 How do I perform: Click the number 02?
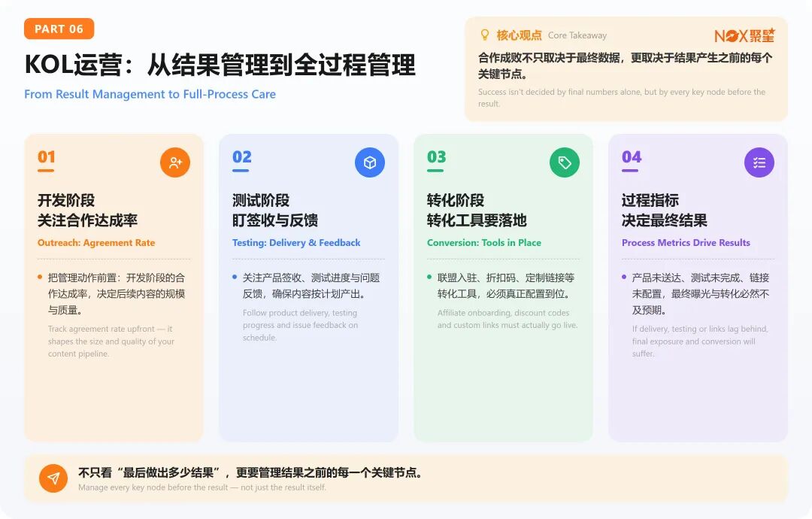pos(242,157)
